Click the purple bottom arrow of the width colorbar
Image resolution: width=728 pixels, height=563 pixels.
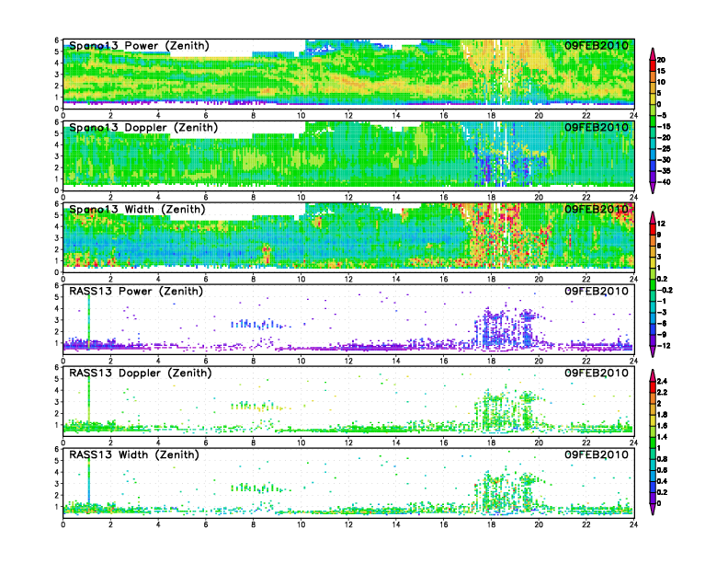coord(653,351)
